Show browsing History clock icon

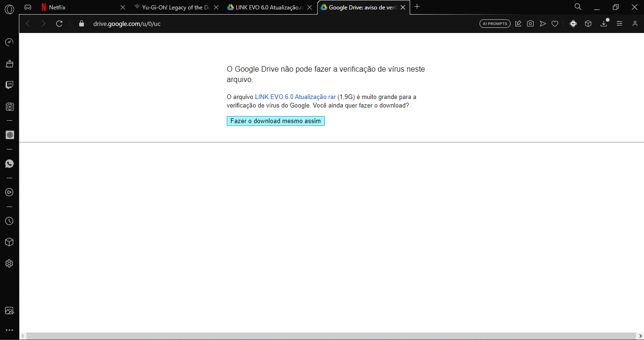(x=9, y=221)
